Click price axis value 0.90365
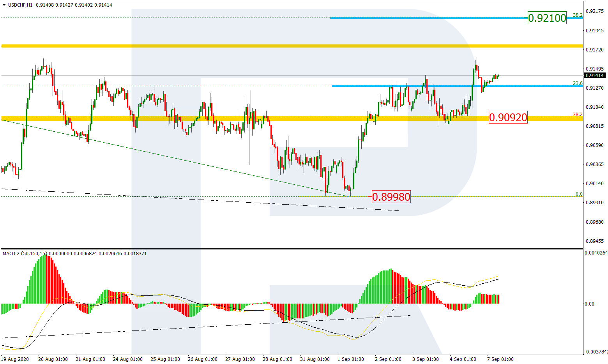The image size is (608, 364). [595, 164]
